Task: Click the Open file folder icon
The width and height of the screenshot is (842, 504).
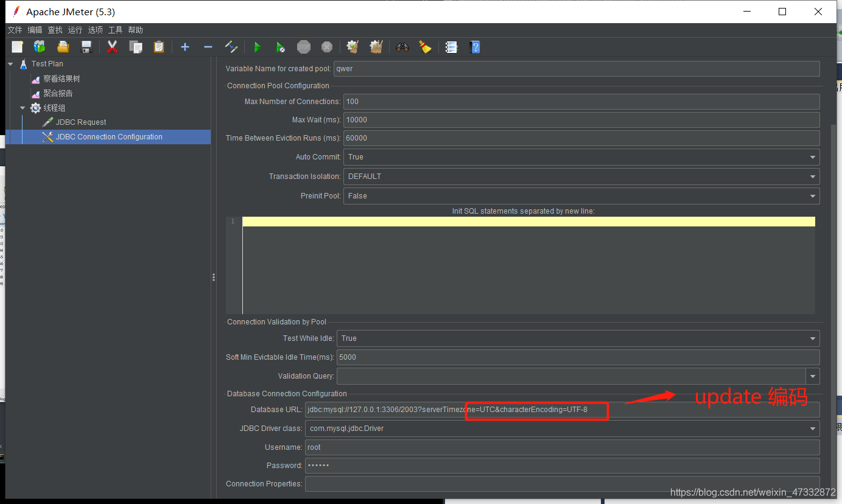Action: click(x=63, y=47)
